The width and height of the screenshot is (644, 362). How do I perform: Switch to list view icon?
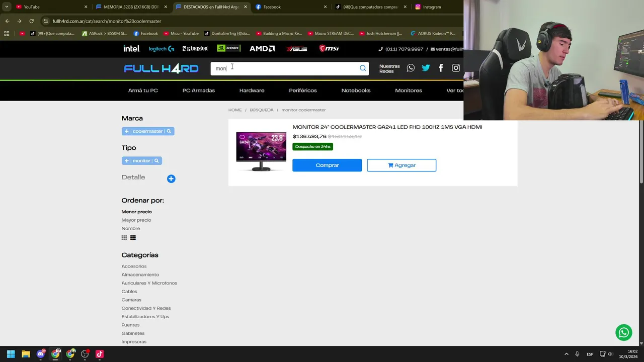[x=133, y=238]
